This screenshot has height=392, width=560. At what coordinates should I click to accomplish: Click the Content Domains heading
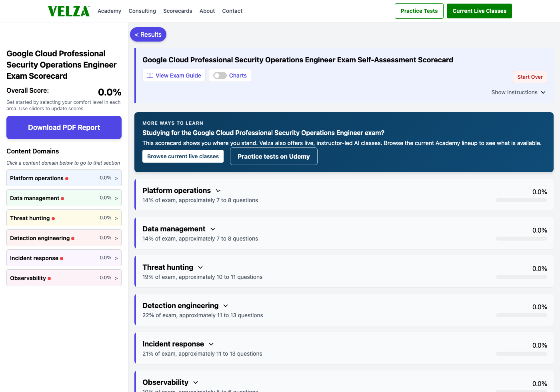click(33, 151)
